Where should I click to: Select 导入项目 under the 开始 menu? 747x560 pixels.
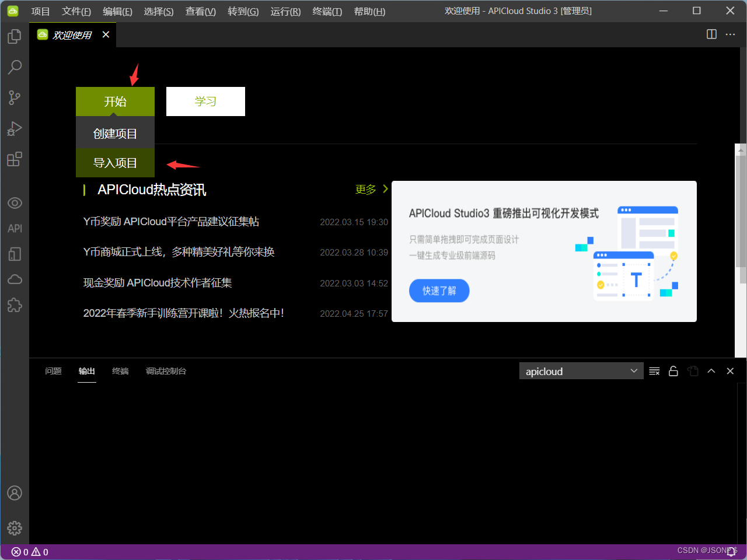click(x=115, y=163)
